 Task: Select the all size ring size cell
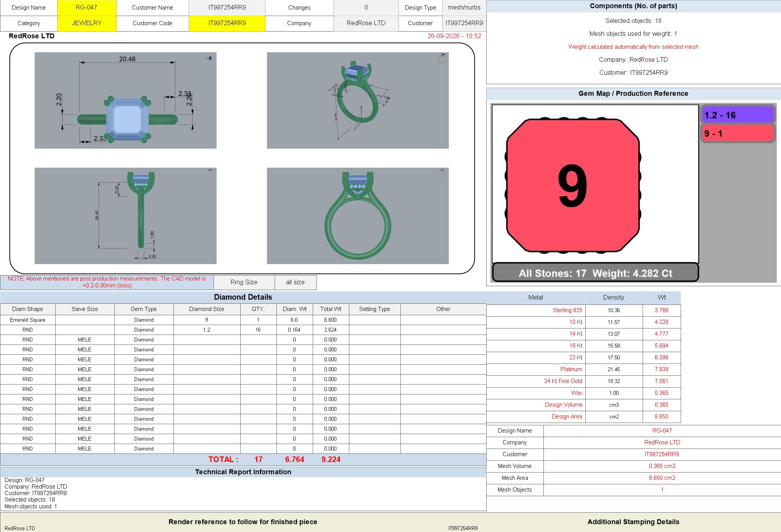point(296,282)
